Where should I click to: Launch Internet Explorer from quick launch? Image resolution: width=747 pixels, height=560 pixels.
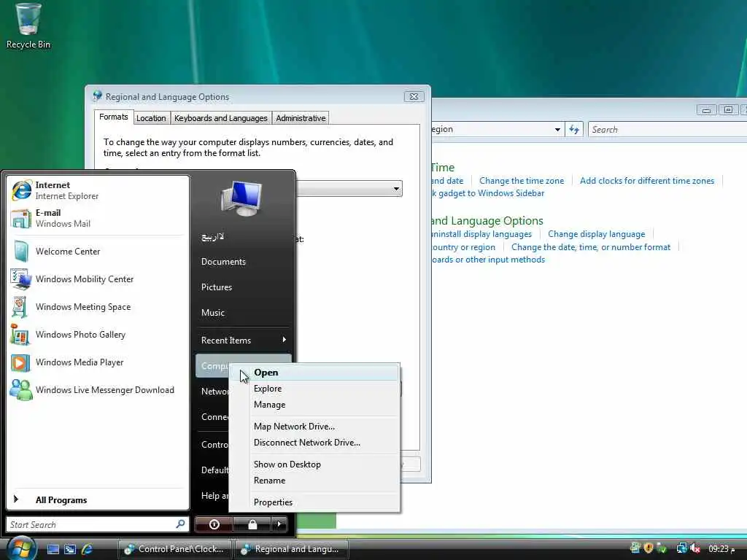click(x=88, y=549)
